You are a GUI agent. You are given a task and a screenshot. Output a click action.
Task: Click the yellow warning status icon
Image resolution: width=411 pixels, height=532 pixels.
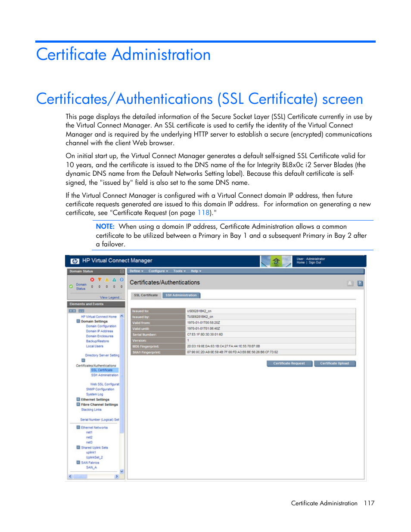tap(107, 280)
